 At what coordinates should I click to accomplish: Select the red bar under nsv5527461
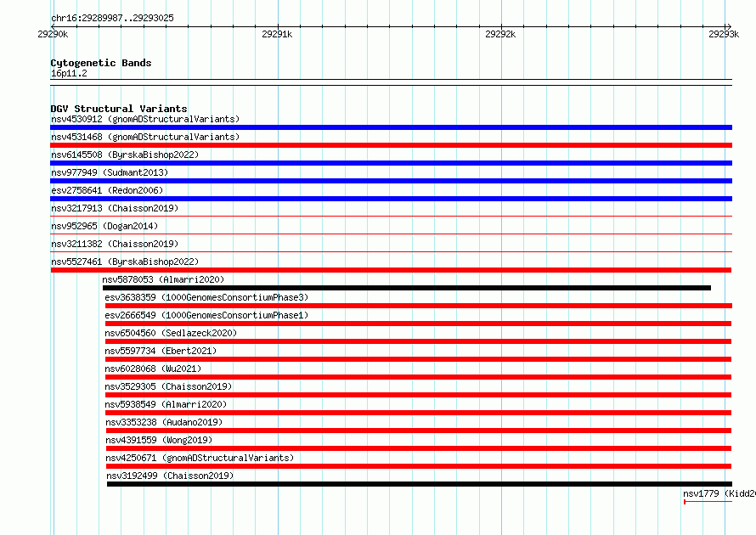coord(391,270)
